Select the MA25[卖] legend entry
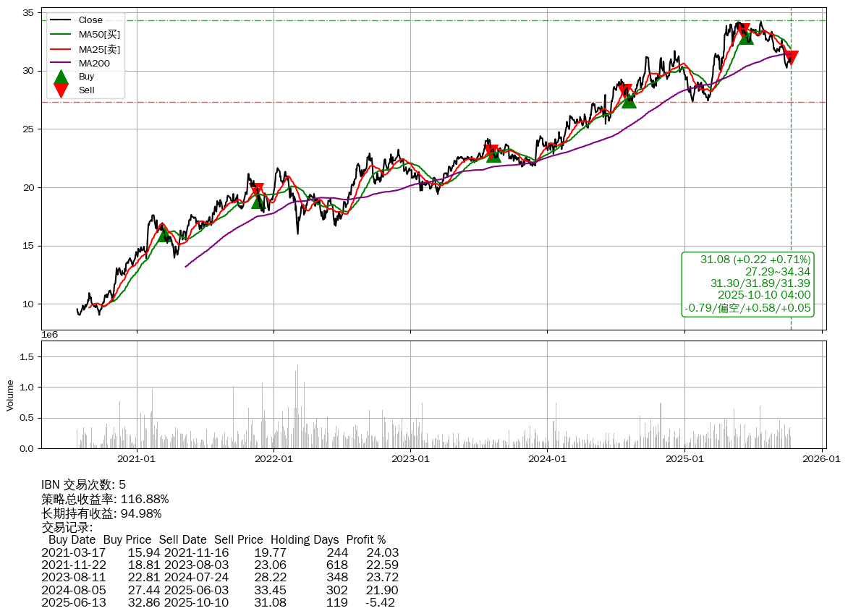The image size is (848, 616). 99,49
